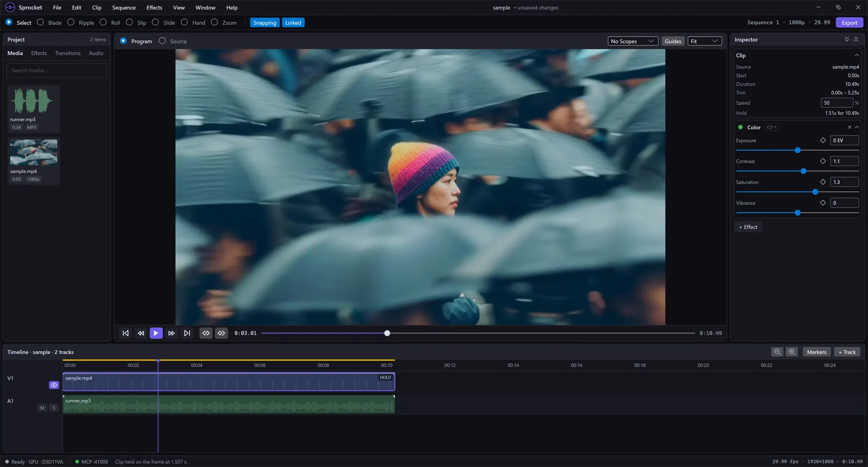The height and width of the screenshot is (467, 868).
Task: Expand all Inspector sections
Action: (x=847, y=39)
